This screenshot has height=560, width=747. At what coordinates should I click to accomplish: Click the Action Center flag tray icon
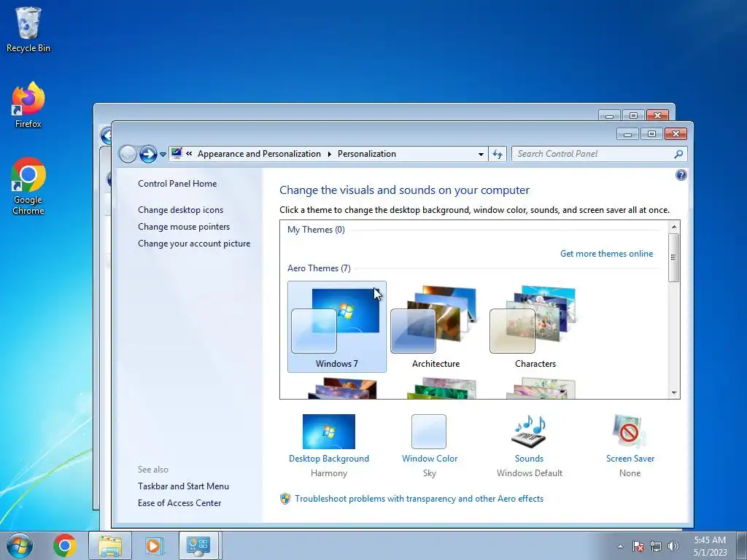pyautogui.click(x=638, y=546)
